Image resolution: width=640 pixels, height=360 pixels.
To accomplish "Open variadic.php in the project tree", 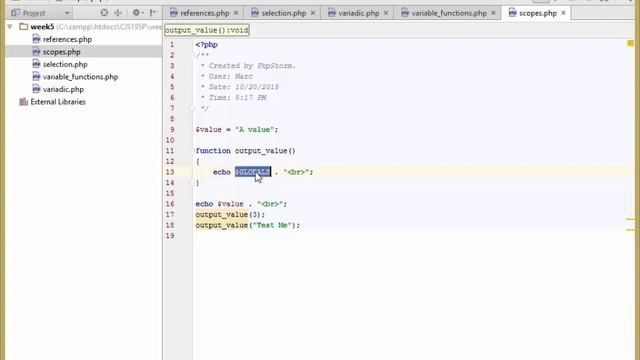I will pyautogui.click(x=63, y=89).
